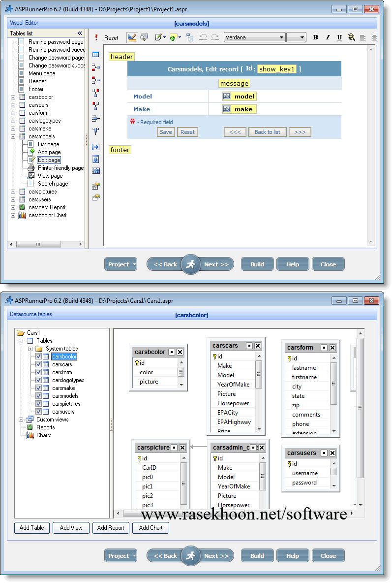
Task: Uncheck the carscars table checkbox
Action: click(38, 364)
